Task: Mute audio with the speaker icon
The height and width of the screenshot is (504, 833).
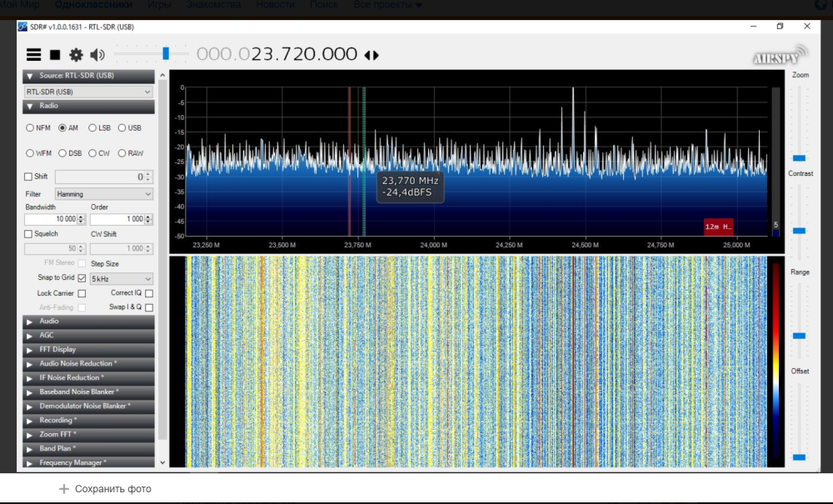Action: pyautogui.click(x=97, y=55)
